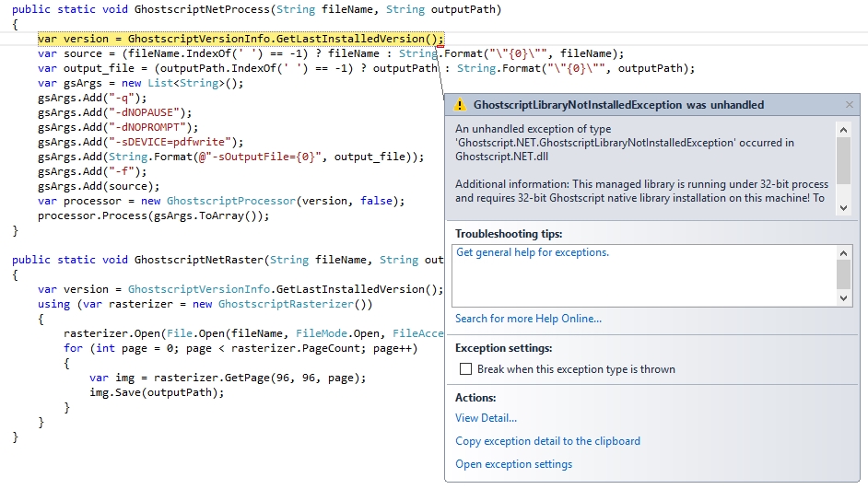Screen dimensions: 868x489
Task: Click the GhostscriptNetProcess method declaration
Action: (256, 9)
